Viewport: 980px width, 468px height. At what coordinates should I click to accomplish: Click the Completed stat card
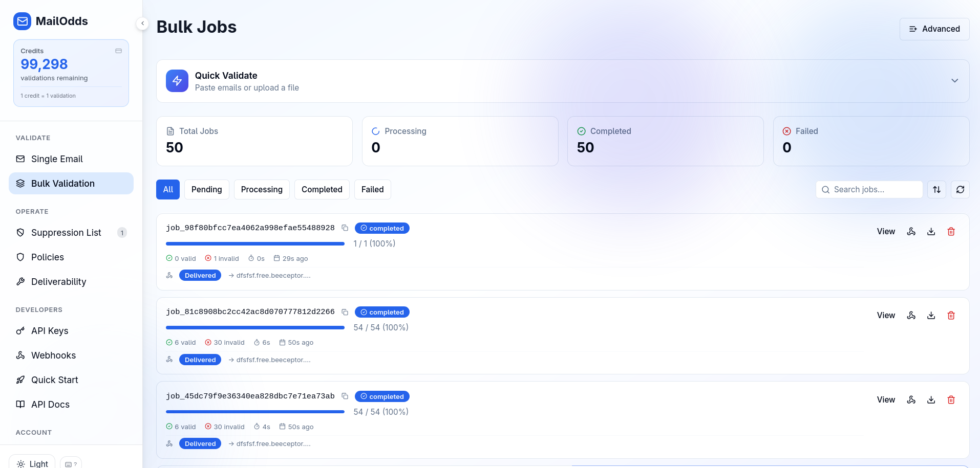click(666, 141)
